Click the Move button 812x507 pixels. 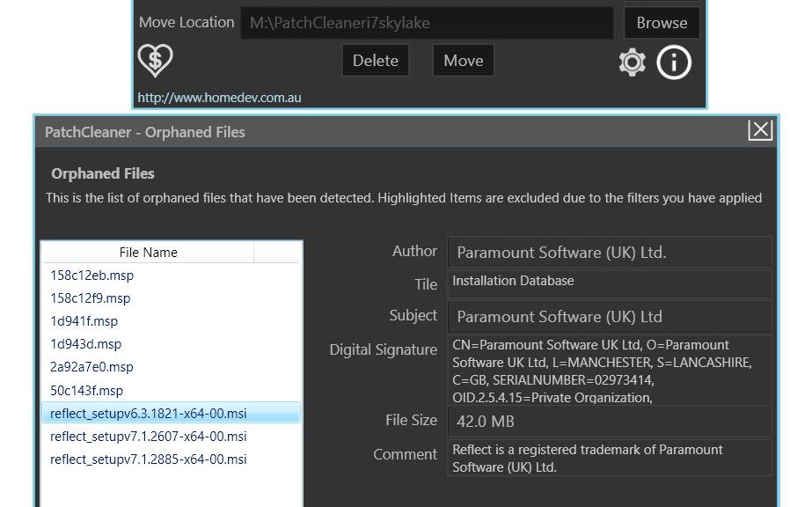point(463,61)
